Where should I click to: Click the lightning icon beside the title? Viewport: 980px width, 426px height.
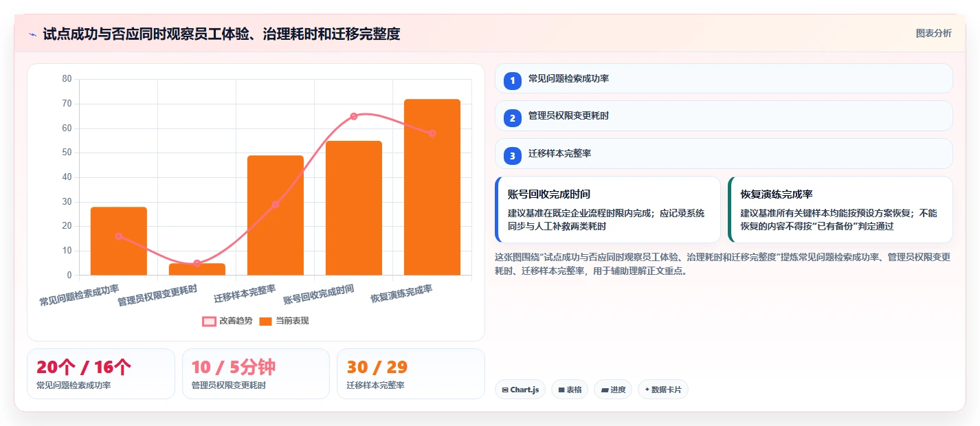32,34
